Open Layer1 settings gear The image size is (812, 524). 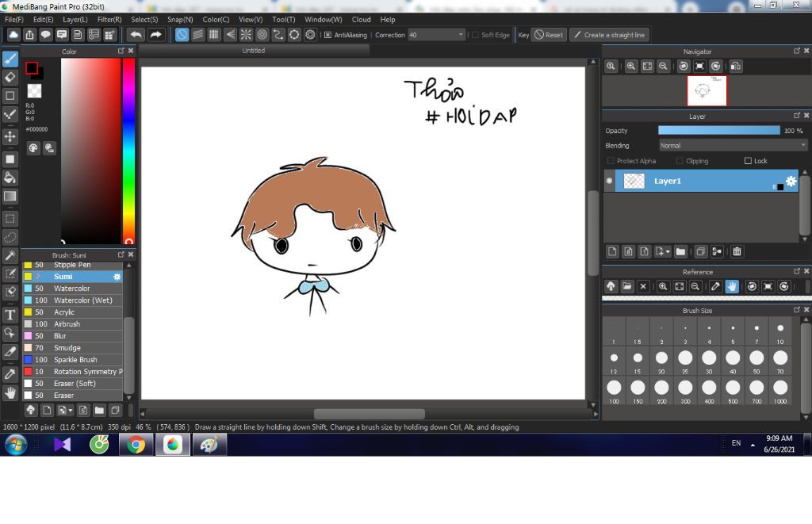click(791, 181)
